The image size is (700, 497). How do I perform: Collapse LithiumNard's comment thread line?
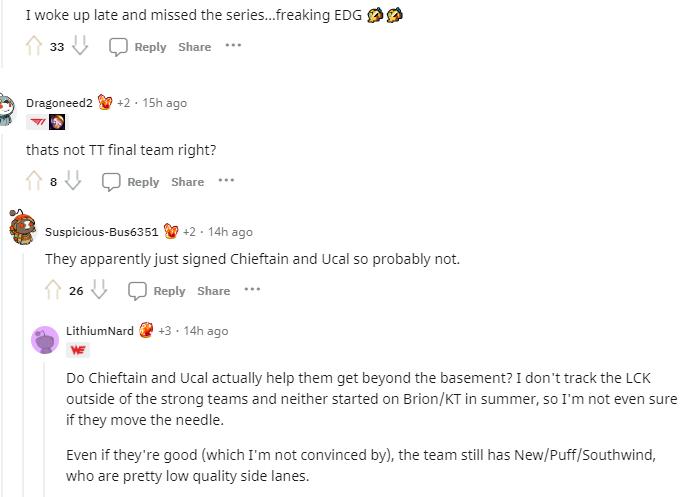pyautogui.click(x=44, y=429)
